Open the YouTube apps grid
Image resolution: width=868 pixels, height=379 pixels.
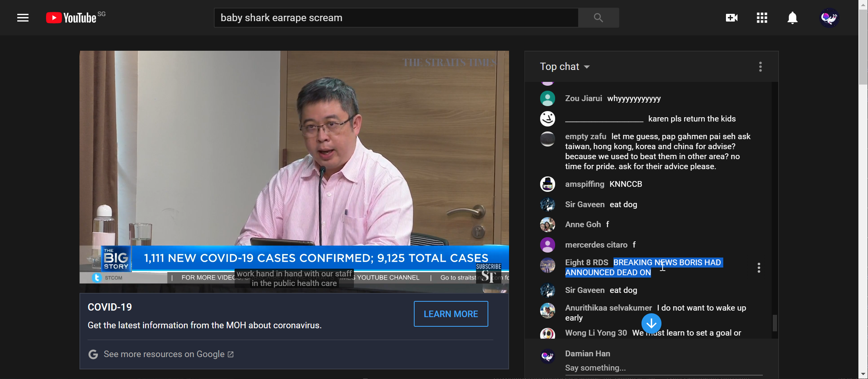[762, 18]
